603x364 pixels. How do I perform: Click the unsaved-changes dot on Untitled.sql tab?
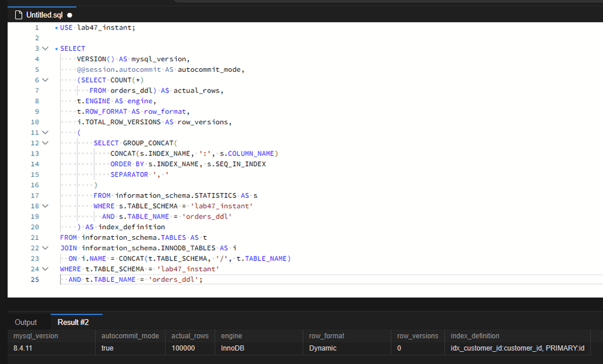click(x=69, y=15)
